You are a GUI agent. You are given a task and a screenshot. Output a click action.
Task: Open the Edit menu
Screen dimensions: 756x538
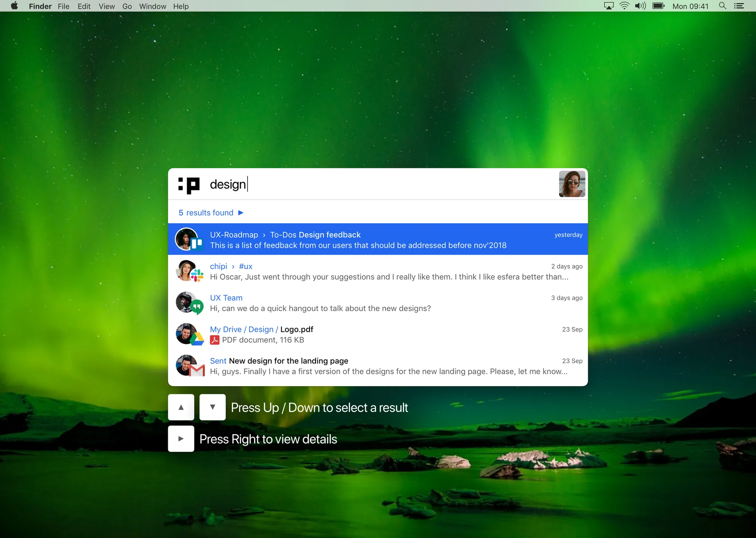pos(84,6)
